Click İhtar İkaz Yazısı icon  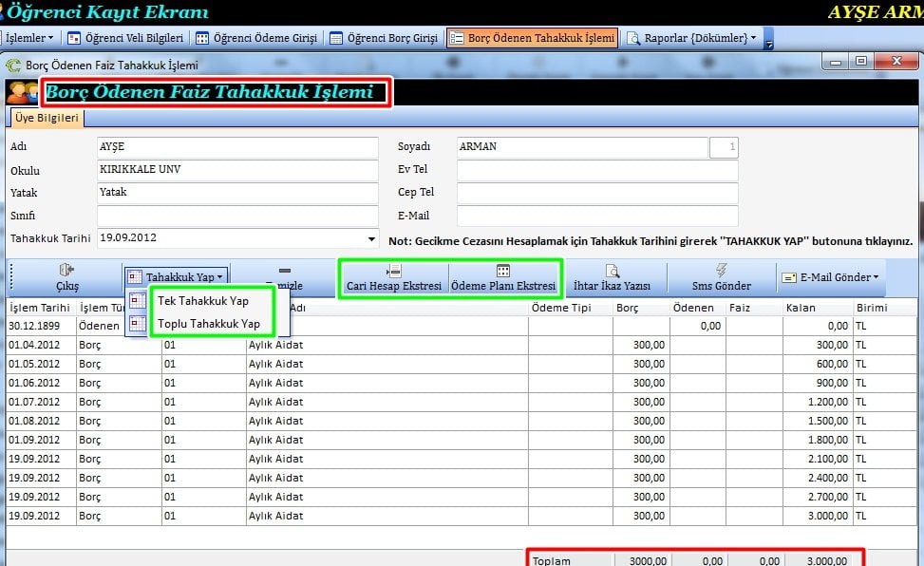pos(613,278)
